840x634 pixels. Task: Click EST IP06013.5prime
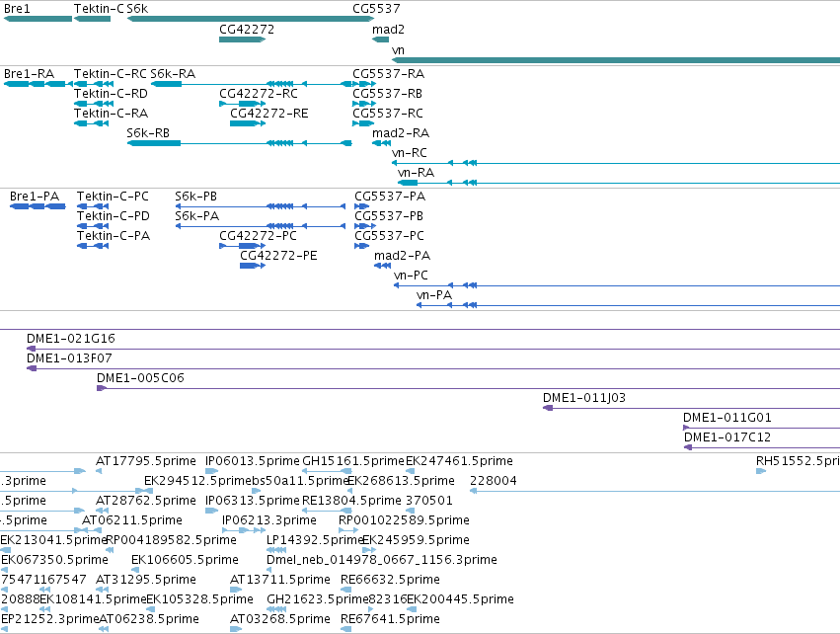[253, 461]
